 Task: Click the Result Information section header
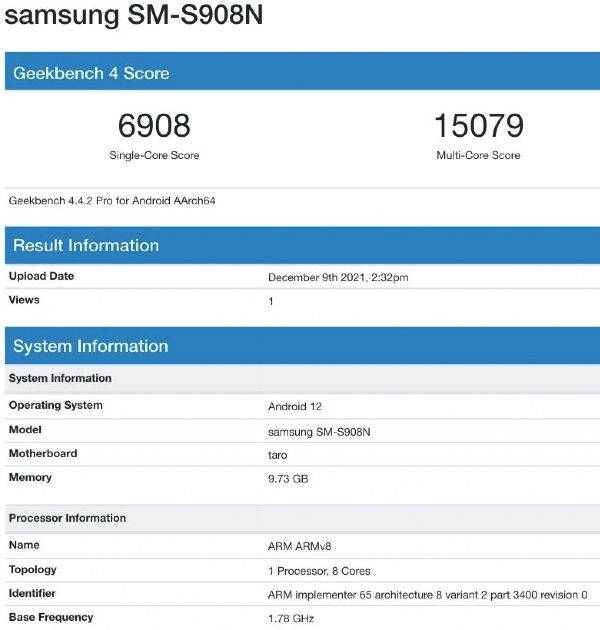[86, 246]
